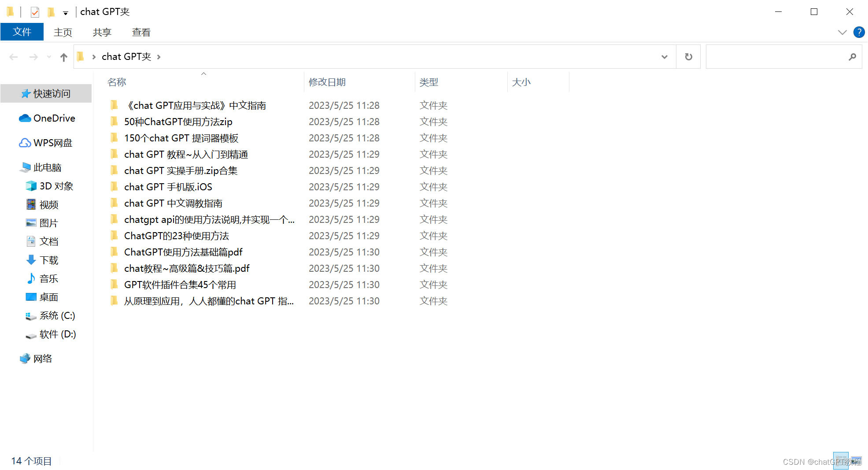Click the forward navigation arrow
Screen dimensions: 868x470
point(33,57)
